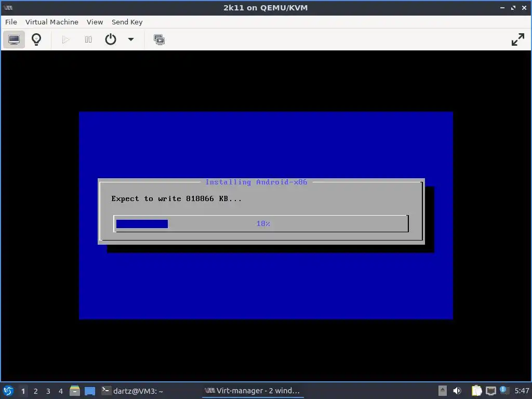Click the '2k11 on QEMU/KVM' window title
The image size is (532, 399).
click(265, 7)
